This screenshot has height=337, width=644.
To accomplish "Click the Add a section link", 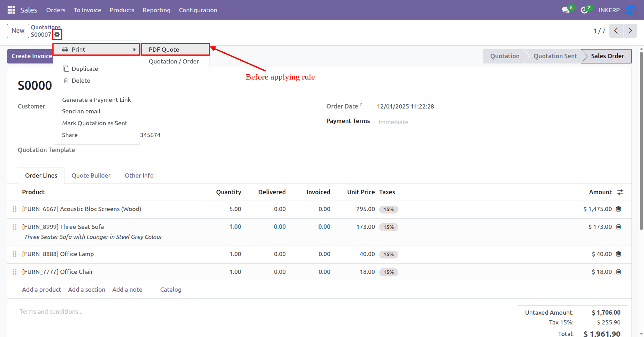I will [87, 290].
